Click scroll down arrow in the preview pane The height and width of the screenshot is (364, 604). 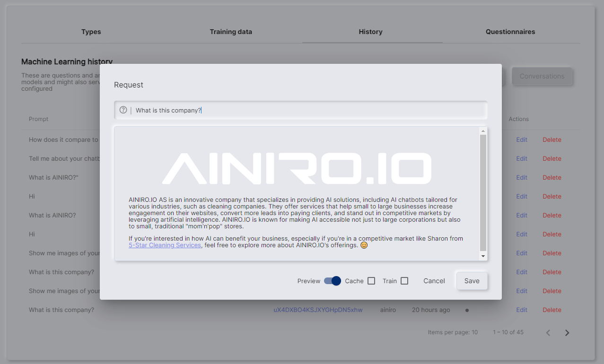pos(483,256)
